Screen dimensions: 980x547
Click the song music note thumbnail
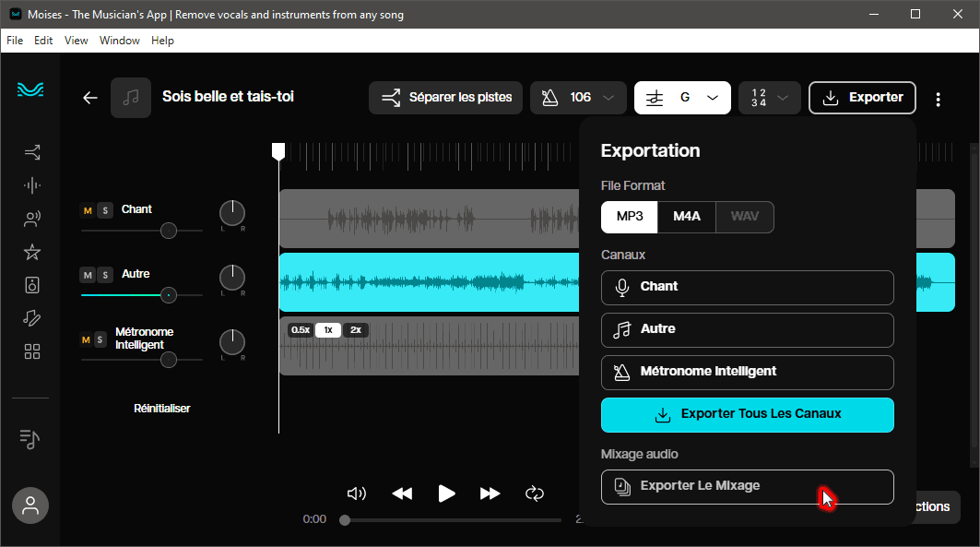tap(131, 98)
